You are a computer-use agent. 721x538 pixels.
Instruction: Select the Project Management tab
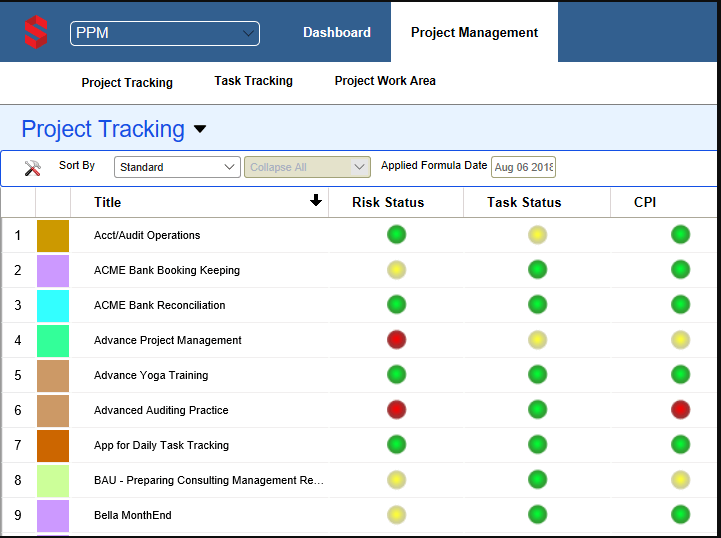474,32
